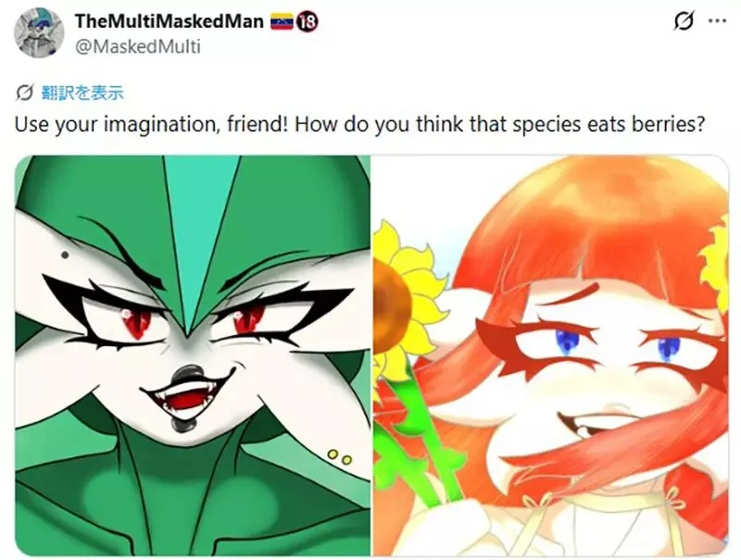Show translation via 翻訳を表示 link
The height and width of the screenshot is (560, 741).
point(82,93)
